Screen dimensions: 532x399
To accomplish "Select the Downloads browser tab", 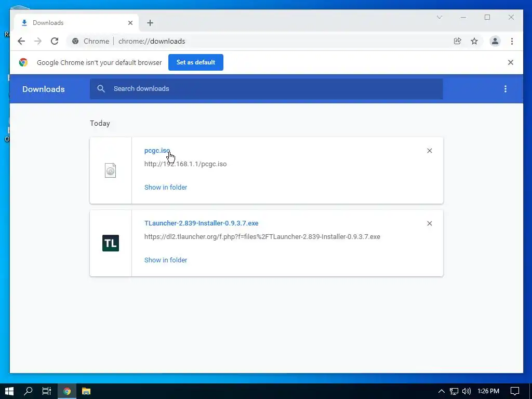I will point(77,23).
